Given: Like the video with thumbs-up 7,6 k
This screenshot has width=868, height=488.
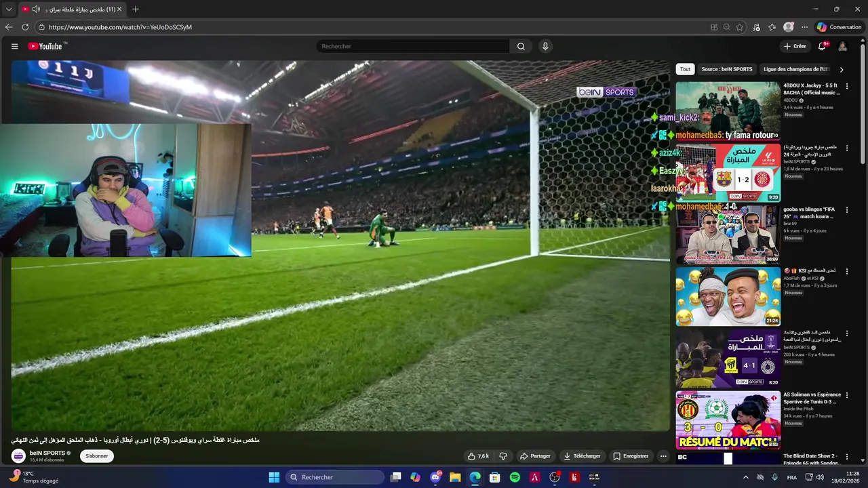Looking at the screenshot, I should (478, 456).
